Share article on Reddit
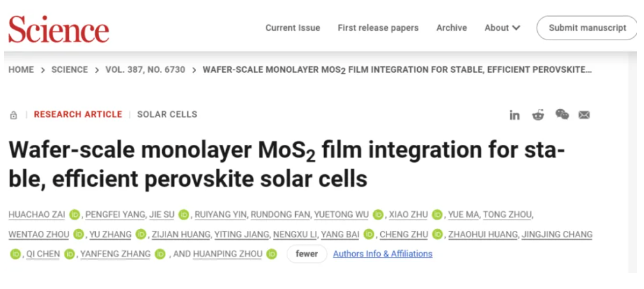This screenshot has height=289, width=644. [538, 115]
